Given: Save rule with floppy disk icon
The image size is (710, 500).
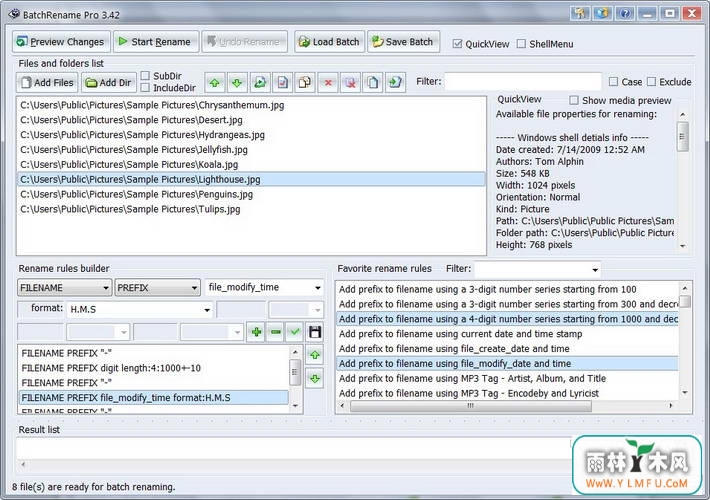Looking at the screenshot, I should pyautogui.click(x=315, y=332).
